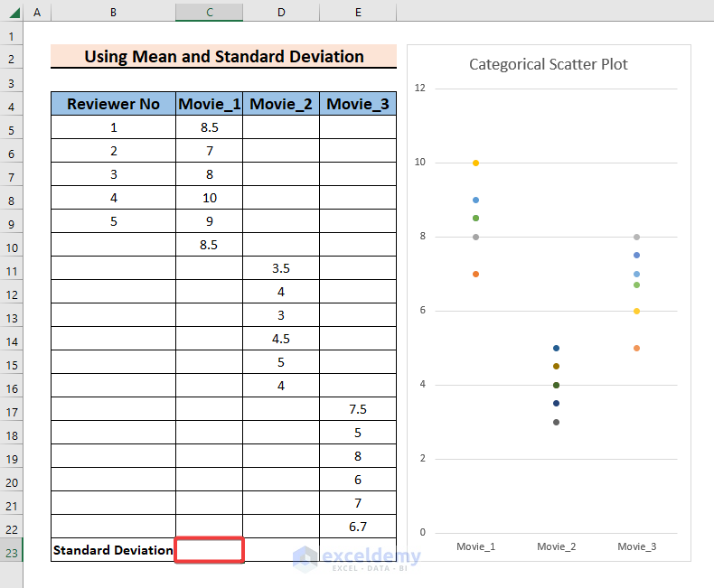Click the 'Standard Deviation' label cell
The width and height of the screenshot is (714, 588).
113,550
